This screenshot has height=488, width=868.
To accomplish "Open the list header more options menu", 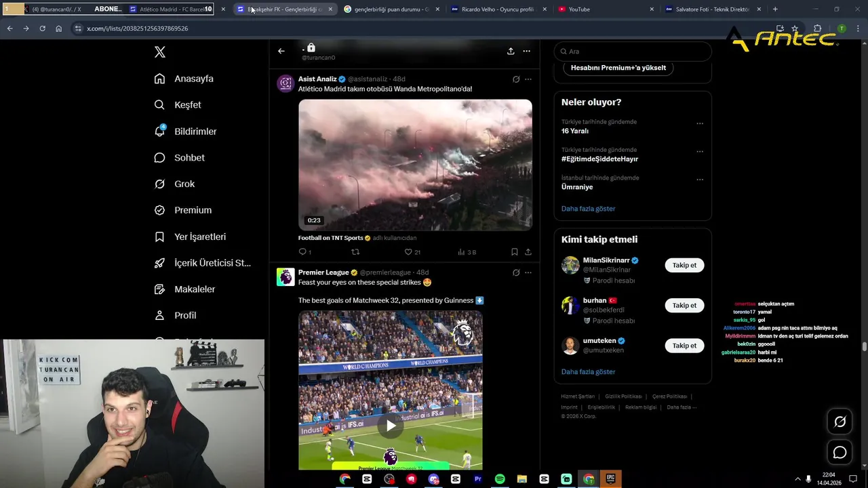I will [x=526, y=51].
